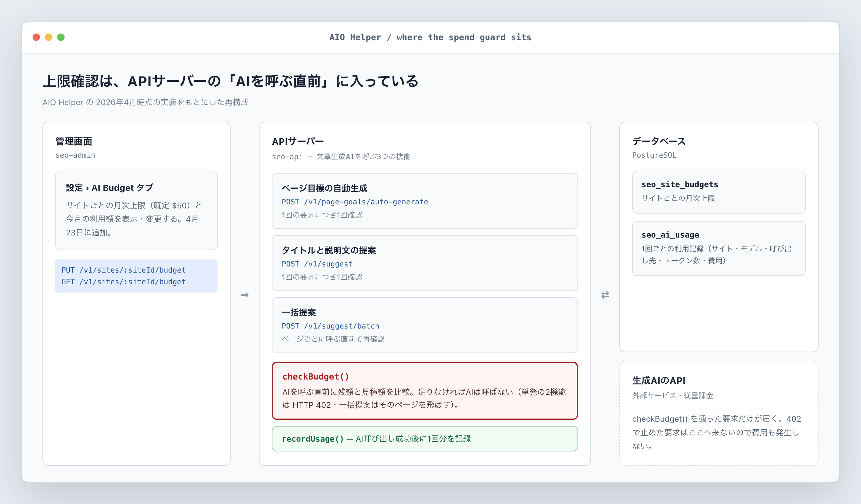Click GET /v1/sites/:siteId/budget endpoint
Screen dimensions: 861x504
click(x=124, y=282)
